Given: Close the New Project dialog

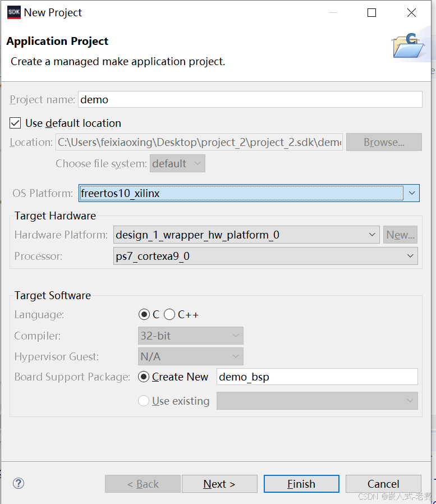Looking at the screenshot, I should (x=411, y=12).
